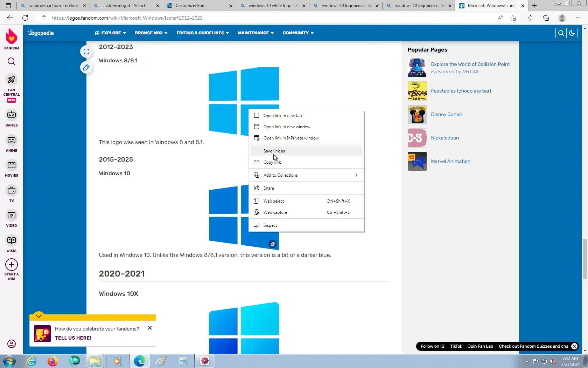
Task: Click the taskbar volume icon
Action: pyautogui.click(x=553, y=361)
